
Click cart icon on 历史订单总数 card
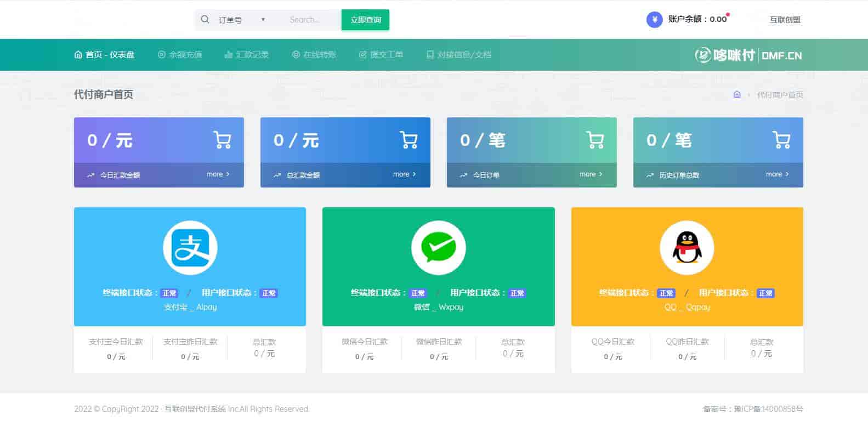pyautogui.click(x=781, y=140)
